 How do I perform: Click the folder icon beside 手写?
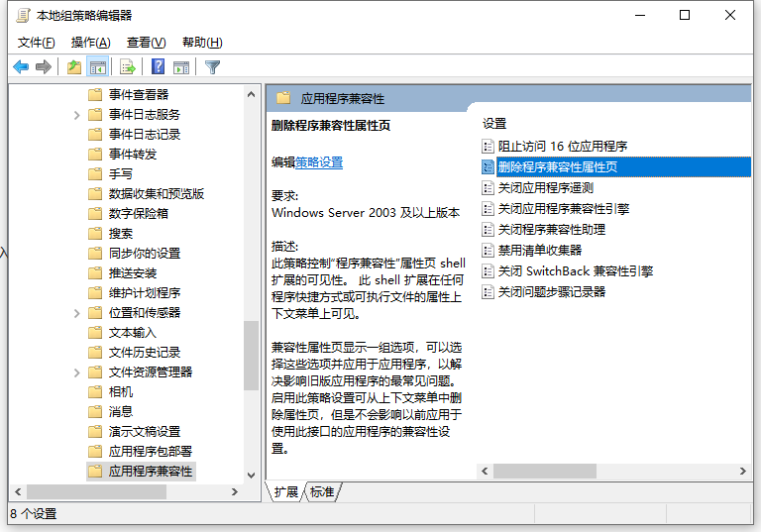coord(95,173)
